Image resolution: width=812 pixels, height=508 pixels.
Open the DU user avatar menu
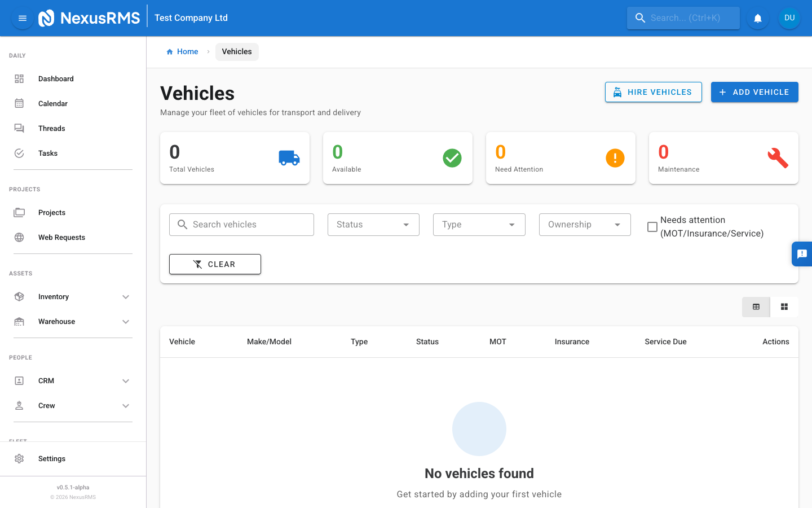click(789, 17)
